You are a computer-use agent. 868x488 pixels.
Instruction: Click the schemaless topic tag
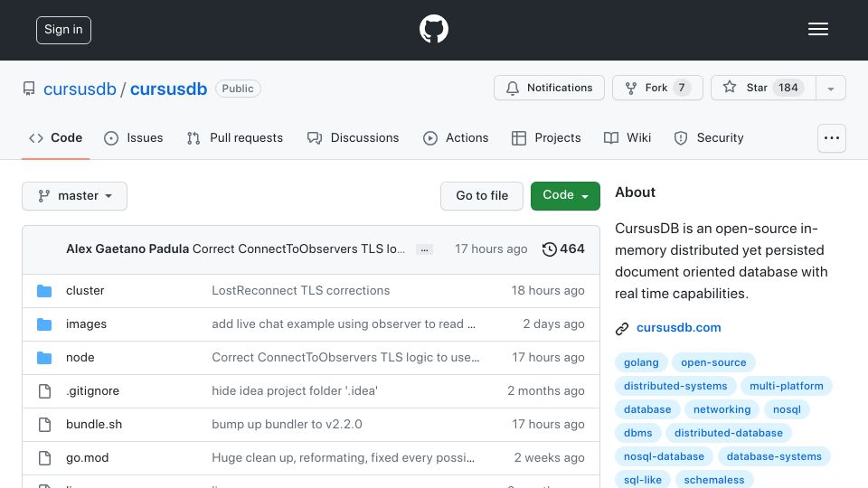point(714,480)
